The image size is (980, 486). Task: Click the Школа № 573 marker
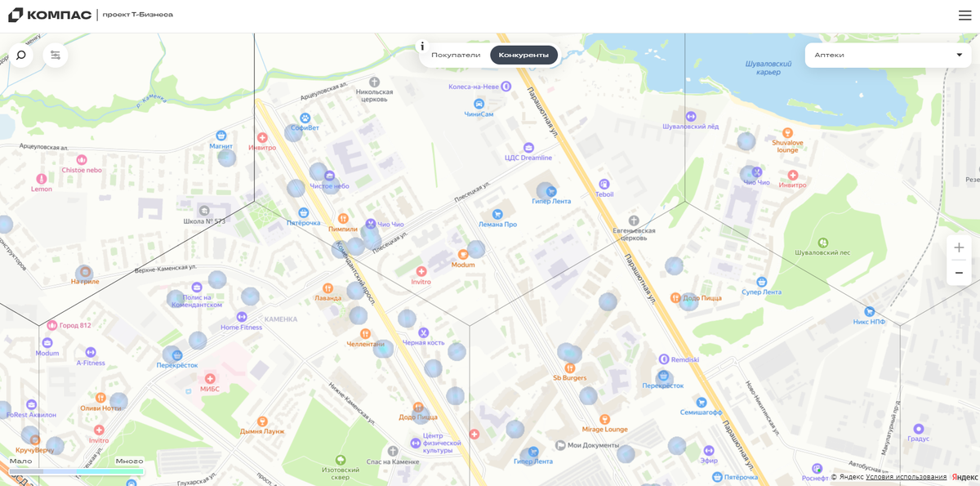pyautogui.click(x=204, y=211)
